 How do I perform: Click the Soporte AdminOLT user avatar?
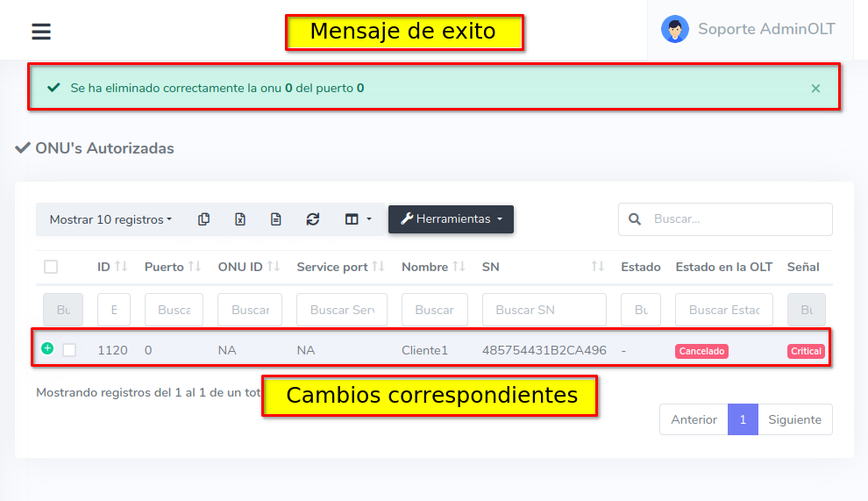(674, 29)
